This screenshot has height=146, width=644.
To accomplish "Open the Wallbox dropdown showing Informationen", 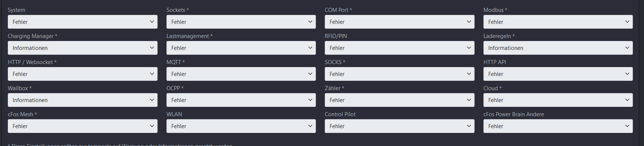I will [x=82, y=100].
